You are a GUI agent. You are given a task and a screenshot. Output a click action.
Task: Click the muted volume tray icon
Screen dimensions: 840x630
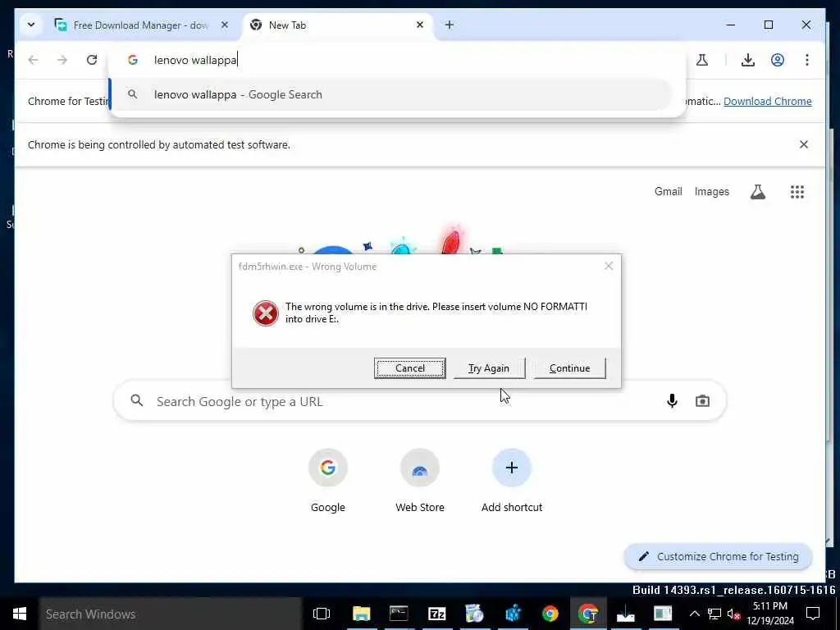733,614
